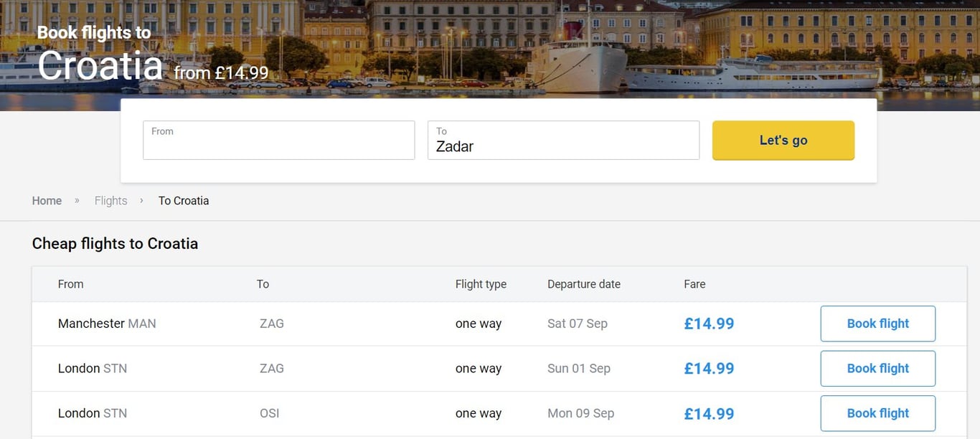Go to Home in the breadcrumb
This screenshot has height=439, width=980.
pyautogui.click(x=47, y=201)
